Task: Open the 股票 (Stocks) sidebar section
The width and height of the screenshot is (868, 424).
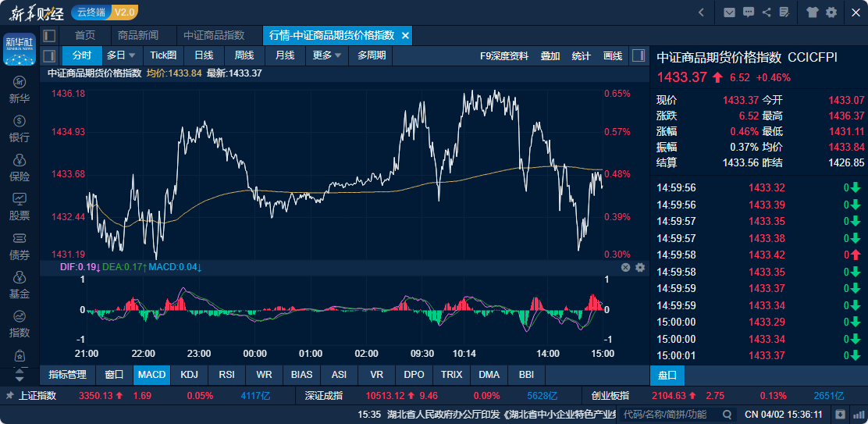Action: coord(20,207)
